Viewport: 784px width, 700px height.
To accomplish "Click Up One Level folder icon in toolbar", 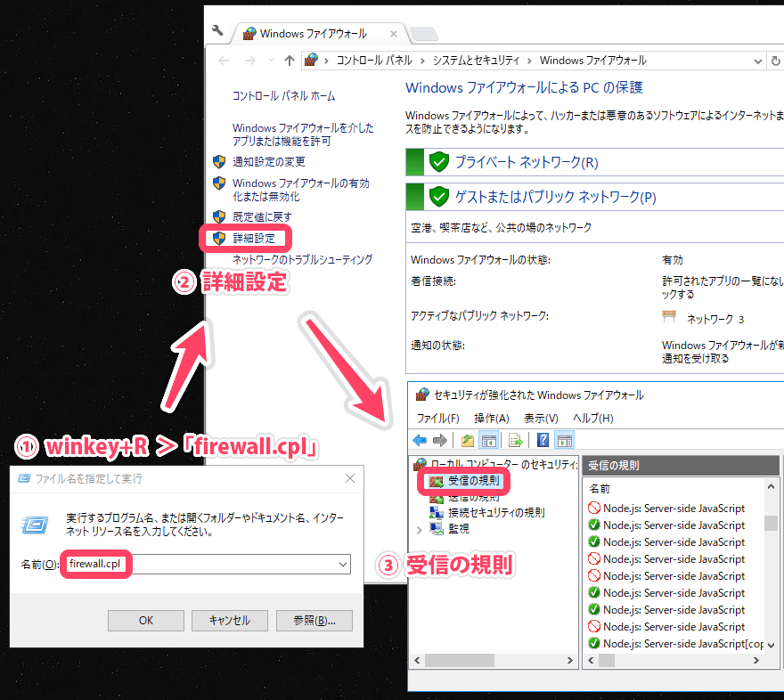I will pos(468,440).
